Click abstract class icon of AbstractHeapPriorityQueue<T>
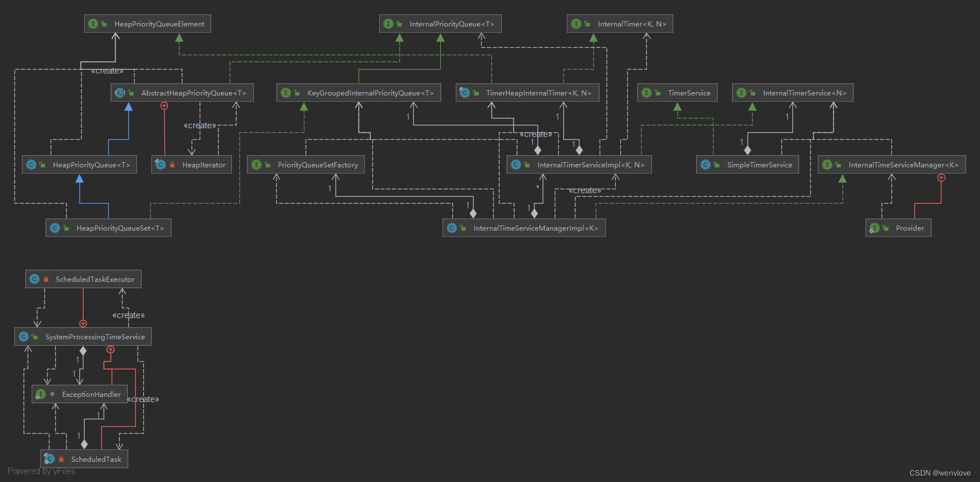The width and height of the screenshot is (980, 482). pyautogui.click(x=120, y=93)
